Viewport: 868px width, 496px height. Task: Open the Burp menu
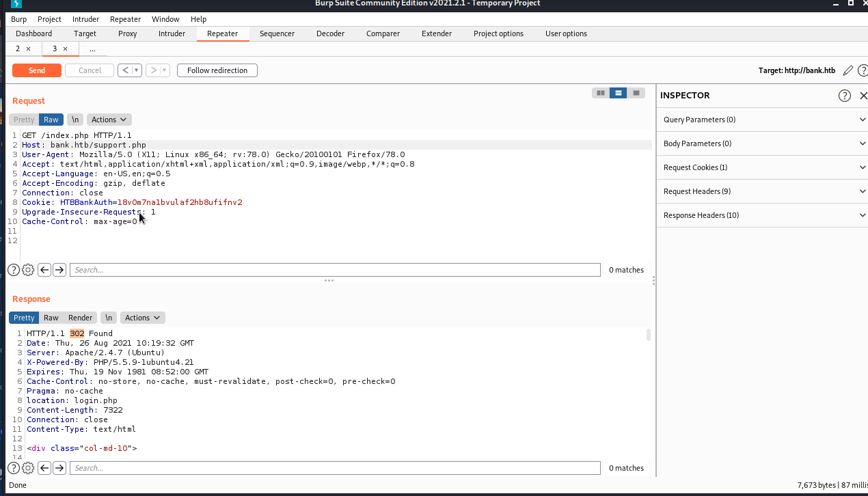(18, 19)
